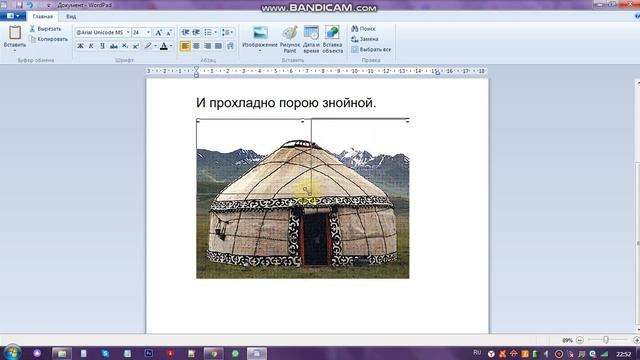The height and width of the screenshot is (360, 640).
Task: Insert picture with Изображение icon
Action: [260, 33]
